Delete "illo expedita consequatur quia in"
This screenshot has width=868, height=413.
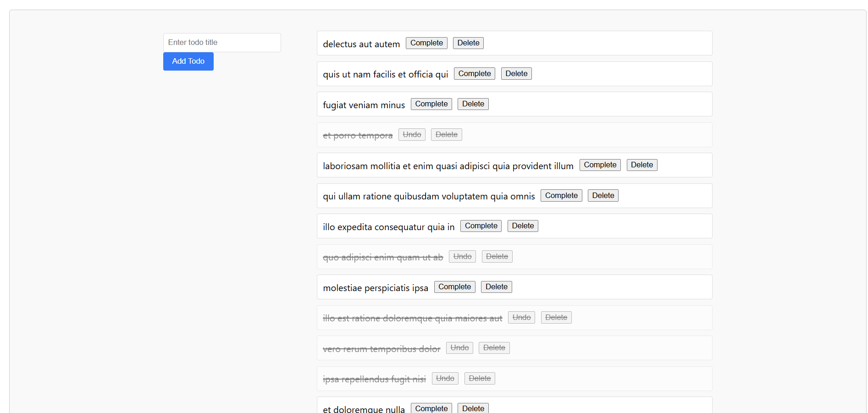pos(522,226)
